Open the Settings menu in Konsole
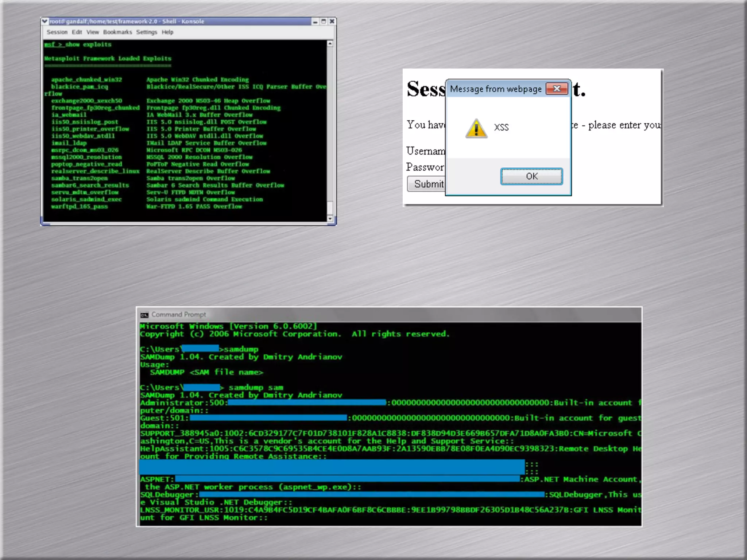The height and width of the screenshot is (560, 747). pyautogui.click(x=147, y=32)
